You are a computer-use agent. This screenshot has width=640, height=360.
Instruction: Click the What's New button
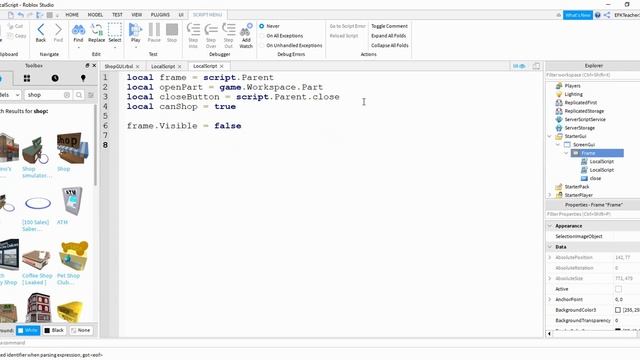[578, 15]
